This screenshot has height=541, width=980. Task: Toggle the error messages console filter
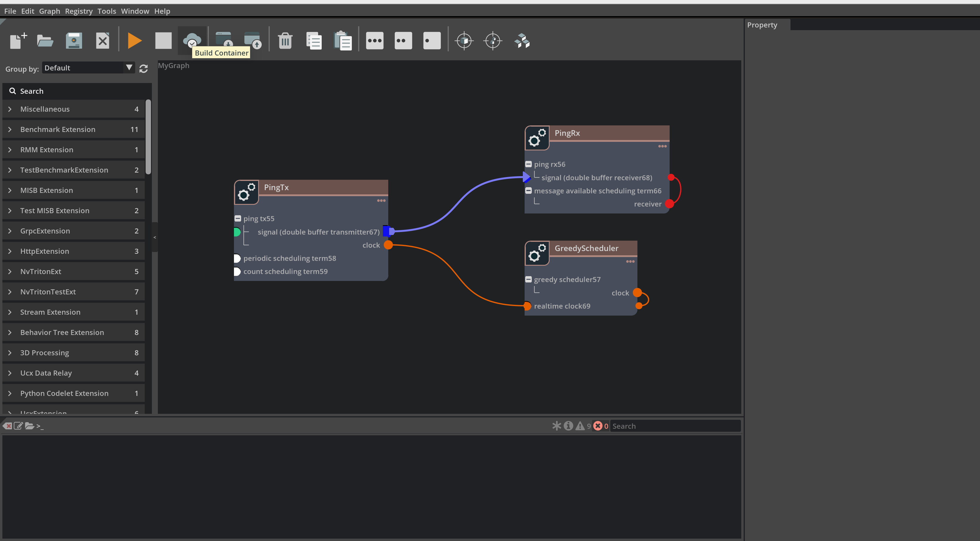pos(598,426)
